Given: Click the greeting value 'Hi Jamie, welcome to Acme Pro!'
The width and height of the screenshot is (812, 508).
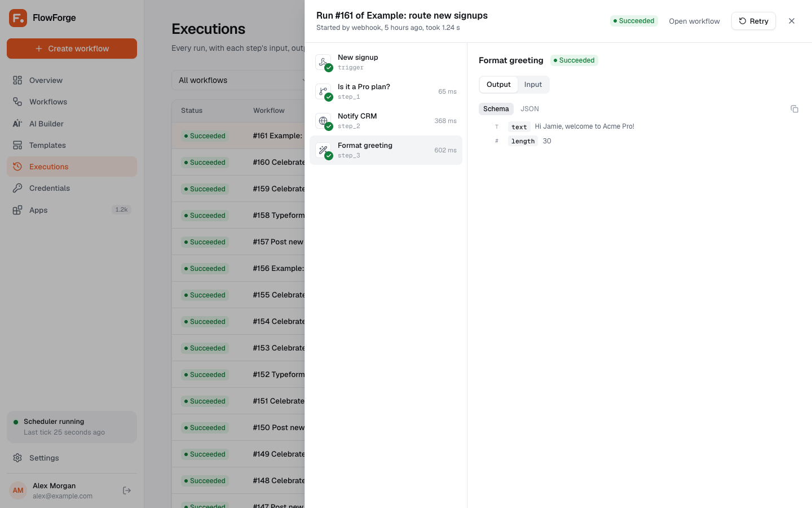Looking at the screenshot, I should [x=584, y=126].
